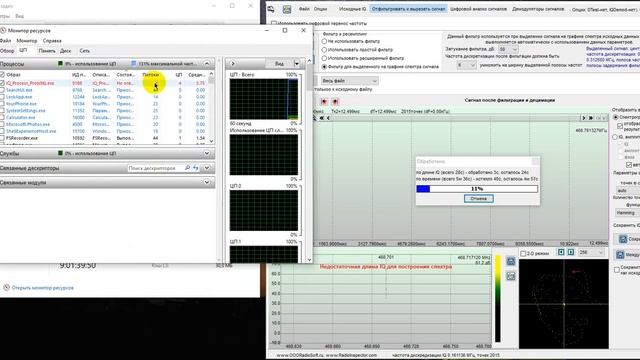Open the 256 dropdown above constellation plot
This screenshot has width=640, height=360.
pyautogui.click(x=591, y=253)
